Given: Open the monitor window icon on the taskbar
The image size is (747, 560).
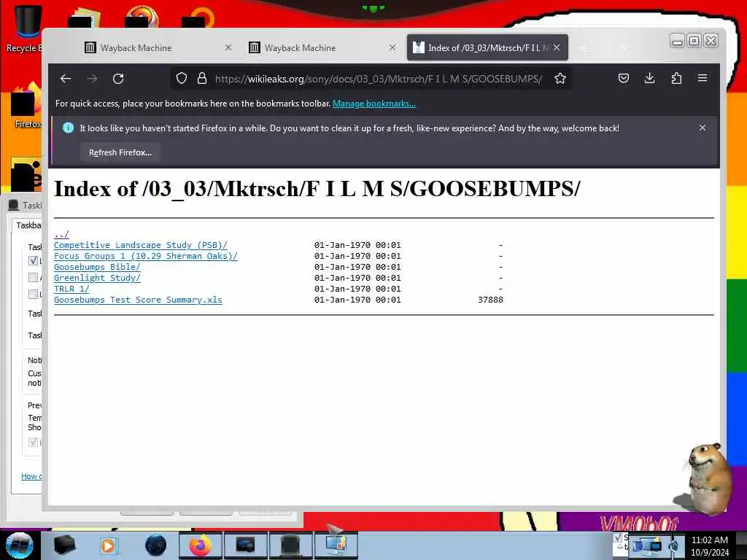Looking at the screenshot, I should (x=245, y=545).
